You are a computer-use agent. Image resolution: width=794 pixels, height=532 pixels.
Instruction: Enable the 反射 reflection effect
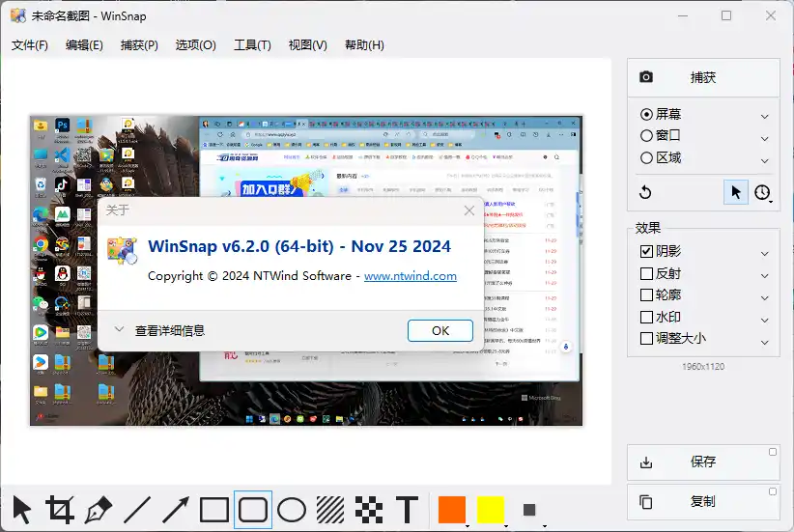(646, 273)
